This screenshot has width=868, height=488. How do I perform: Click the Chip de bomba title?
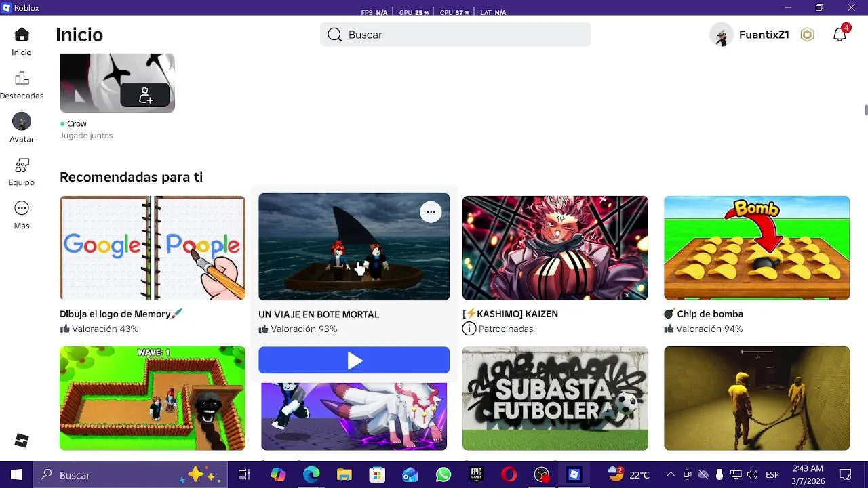coord(703,314)
